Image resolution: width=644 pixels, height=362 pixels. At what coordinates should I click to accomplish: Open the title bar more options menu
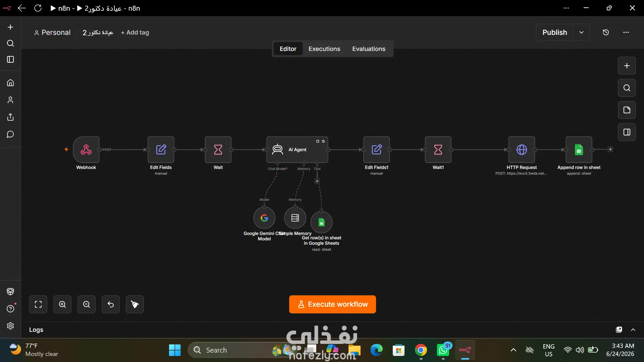point(566,8)
